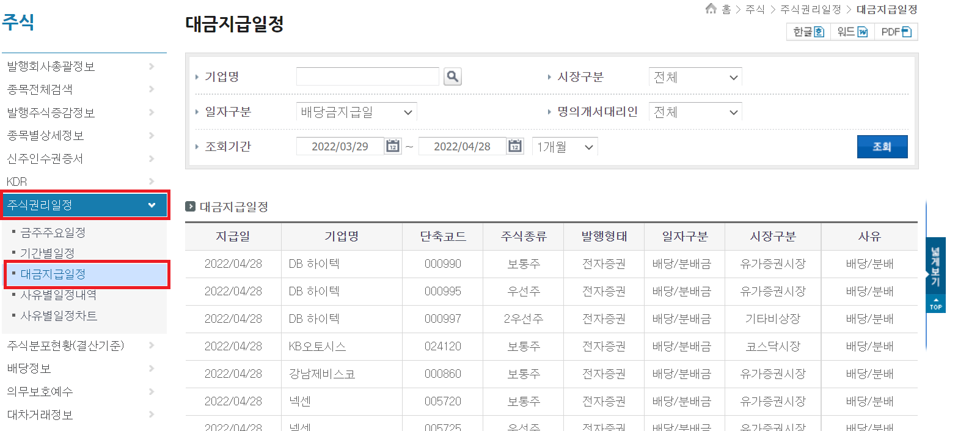
Task: Click the 발행형태 column header
Action: click(604, 237)
